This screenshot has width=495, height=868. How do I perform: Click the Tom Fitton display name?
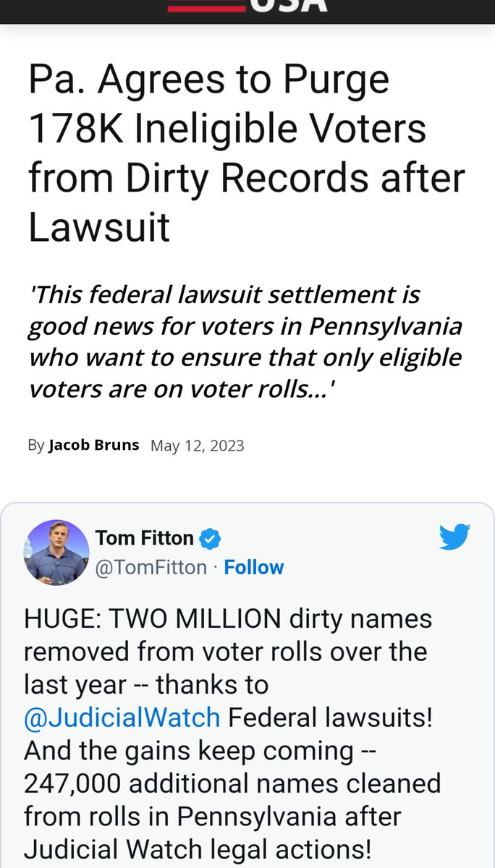(x=144, y=538)
